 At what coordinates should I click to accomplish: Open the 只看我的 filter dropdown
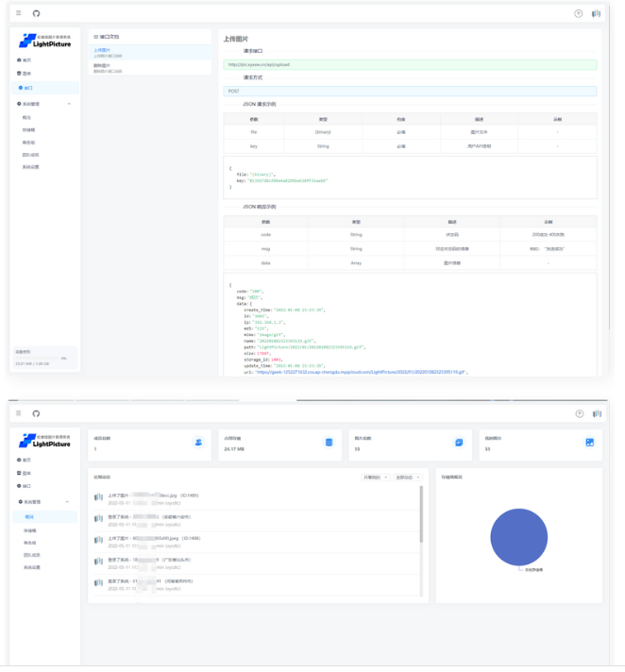tap(375, 478)
